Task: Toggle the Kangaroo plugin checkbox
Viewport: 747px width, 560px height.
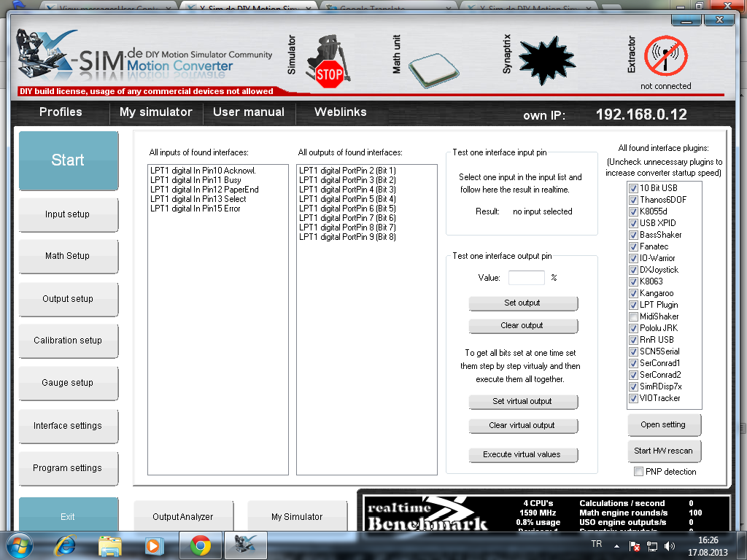Action: (633, 293)
